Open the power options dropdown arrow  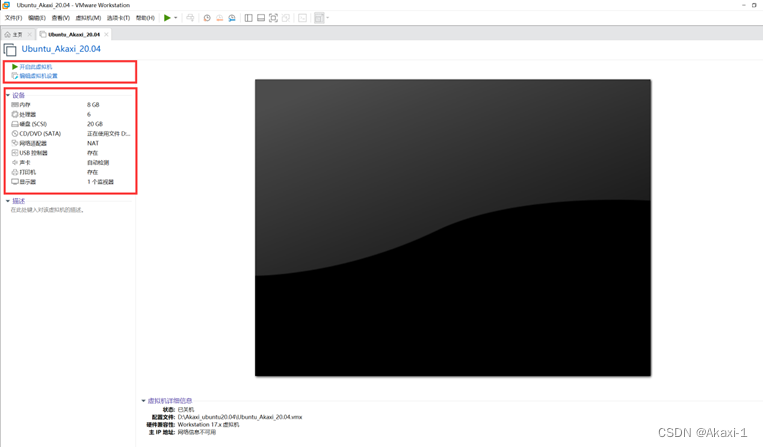176,18
